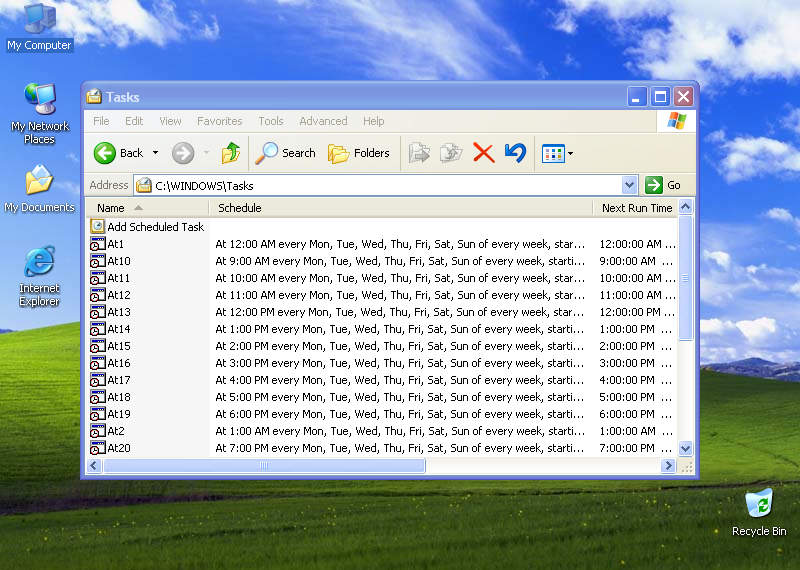Select the At2 task icon
Screen dimensions: 800x570
[x=97, y=431]
